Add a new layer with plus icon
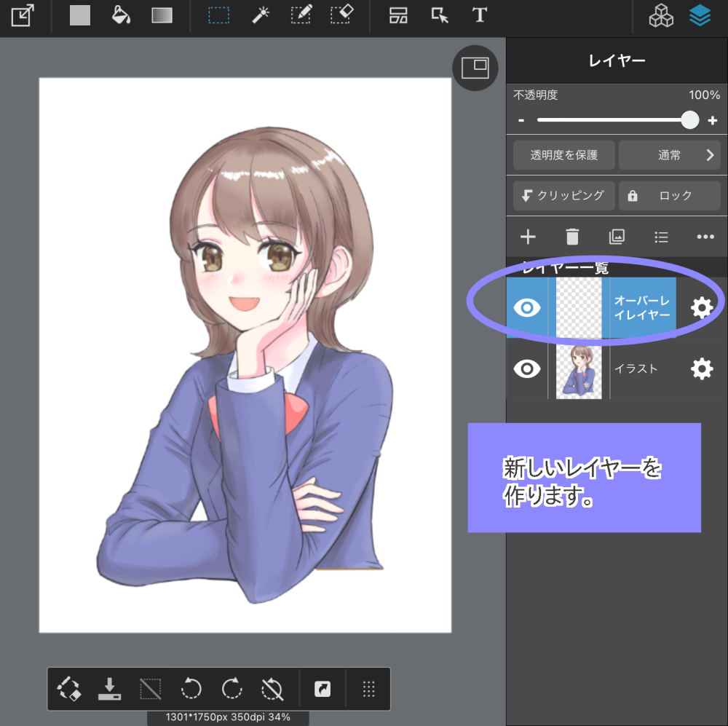This screenshot has width=728, height=726. click(528, 237)
